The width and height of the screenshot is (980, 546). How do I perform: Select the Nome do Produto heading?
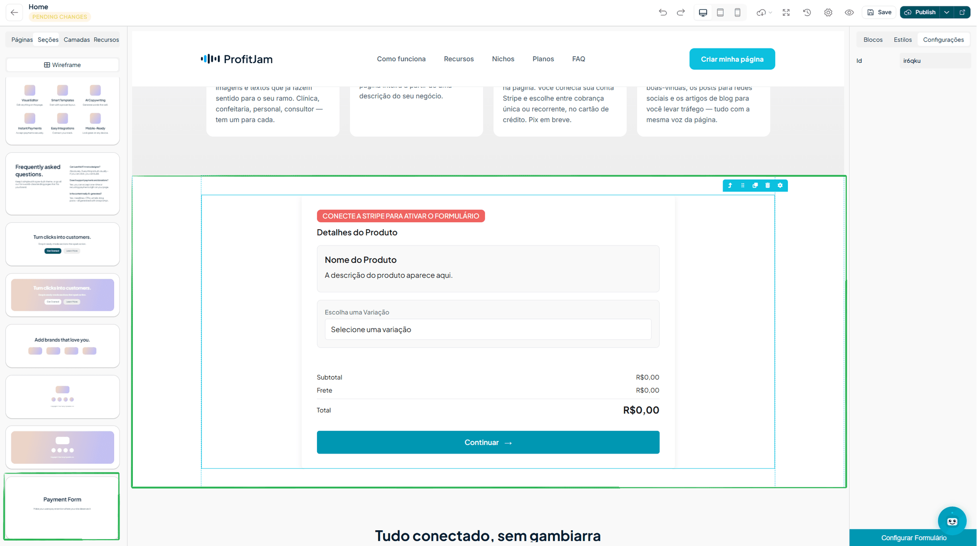click(362, 260)
